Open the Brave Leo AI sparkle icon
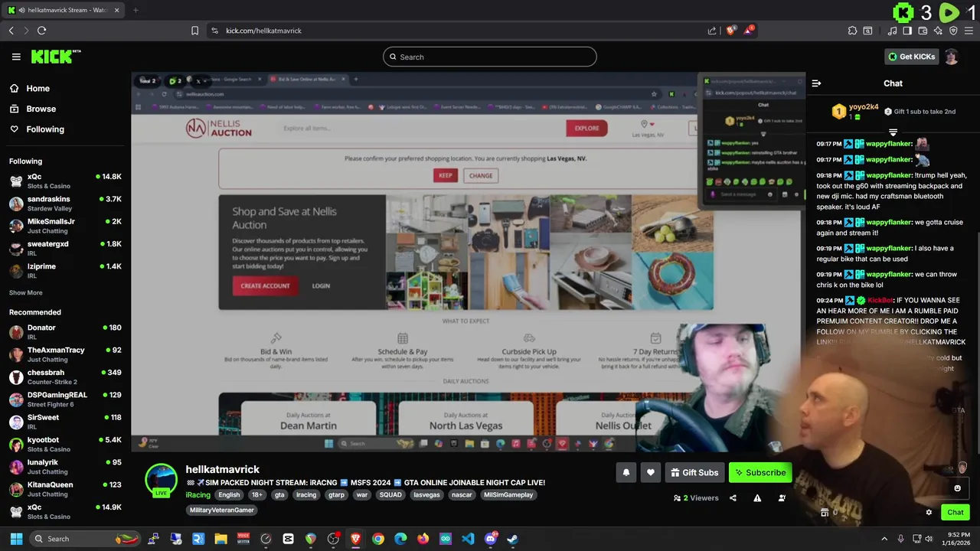This screenshot has height=551, width=980. [x=938, y=31]
